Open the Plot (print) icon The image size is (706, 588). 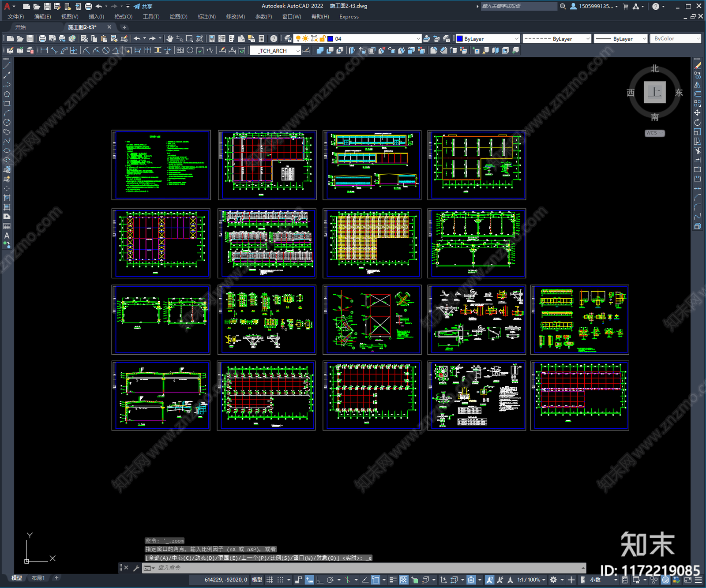tap(42, 39)
